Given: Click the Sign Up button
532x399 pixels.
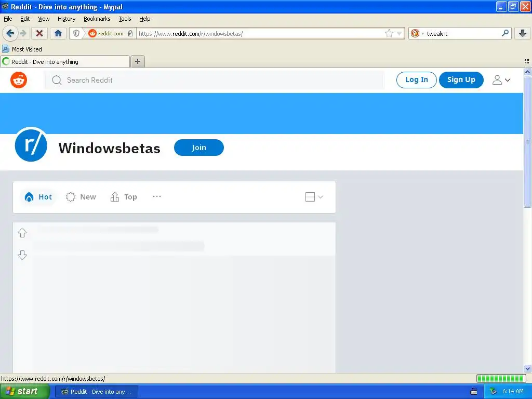Looking at the screenshot, I should 461,79.
